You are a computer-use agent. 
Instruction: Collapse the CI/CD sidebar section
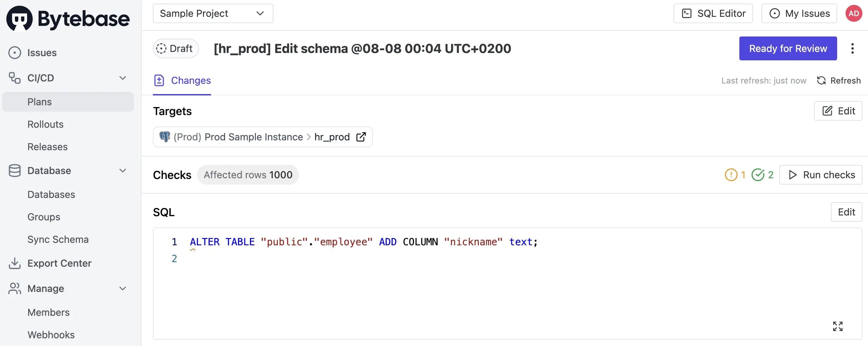123,78
